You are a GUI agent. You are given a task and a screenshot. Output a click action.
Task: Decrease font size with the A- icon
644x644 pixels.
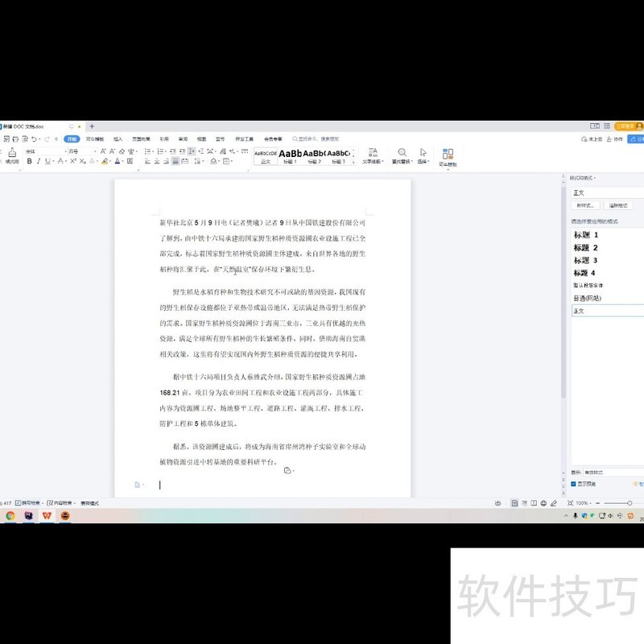click(112, 151)
